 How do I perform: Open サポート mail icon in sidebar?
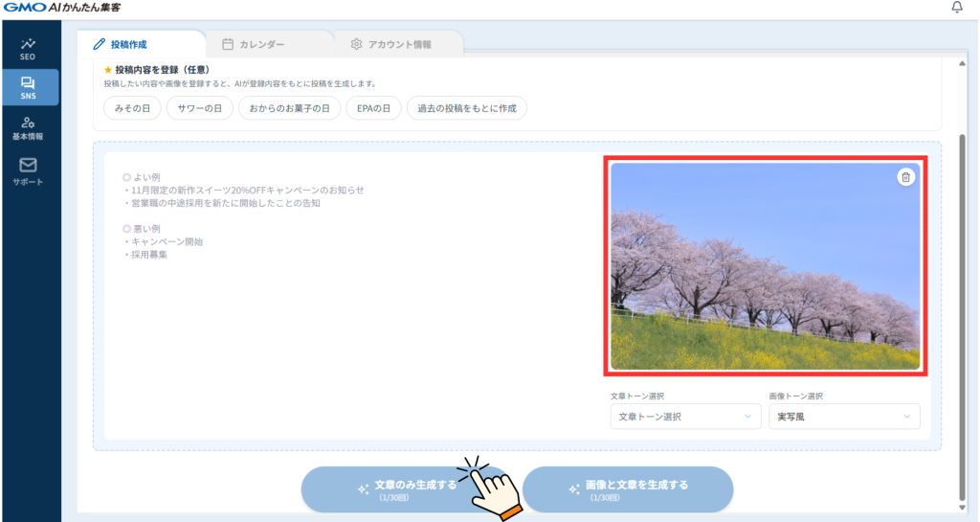pos(28,170)
